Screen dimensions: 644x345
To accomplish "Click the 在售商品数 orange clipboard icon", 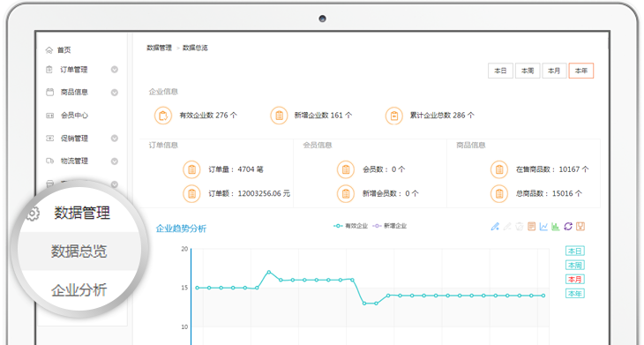I will (499, 169).
